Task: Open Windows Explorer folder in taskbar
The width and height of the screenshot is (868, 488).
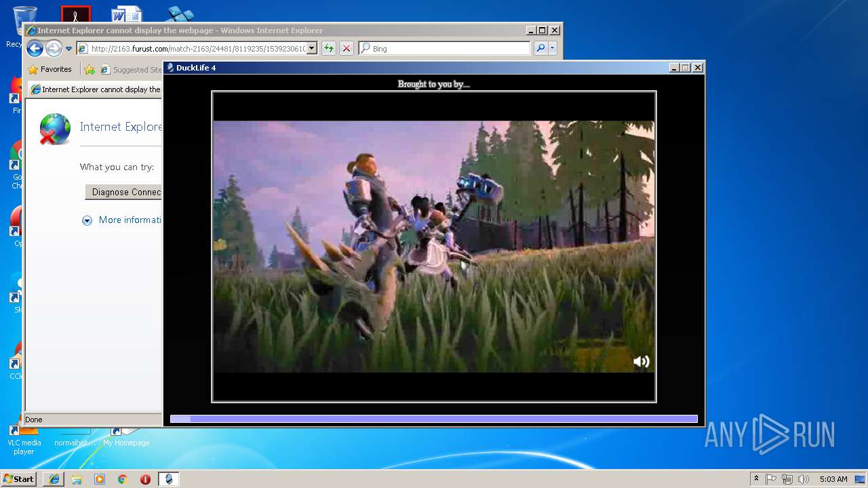Action: click(x=77, y=479)
